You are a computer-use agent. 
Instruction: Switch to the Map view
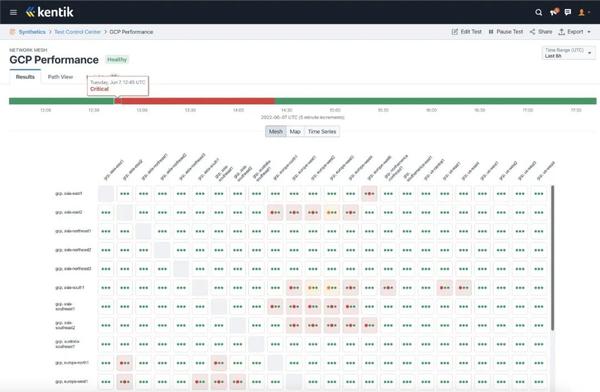[295, 132]
